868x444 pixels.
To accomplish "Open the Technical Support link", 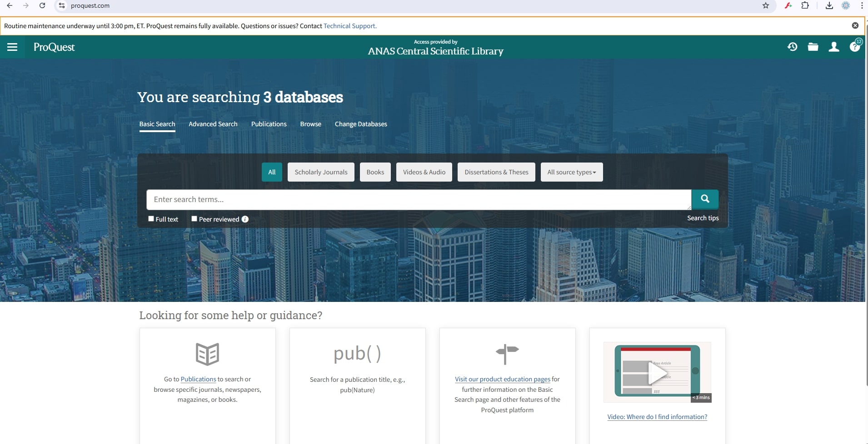I will (349, 26).
